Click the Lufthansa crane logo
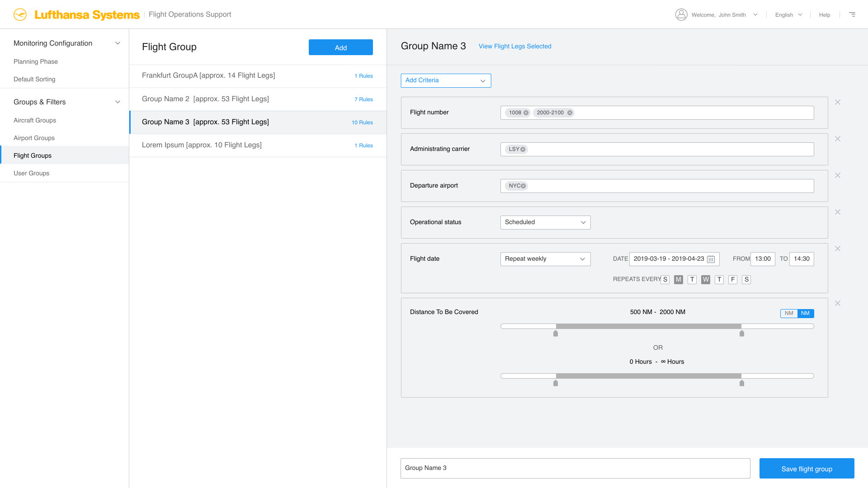Image resolution: width=868 pixels, height=488 pixels. click(x=20, y=14)
